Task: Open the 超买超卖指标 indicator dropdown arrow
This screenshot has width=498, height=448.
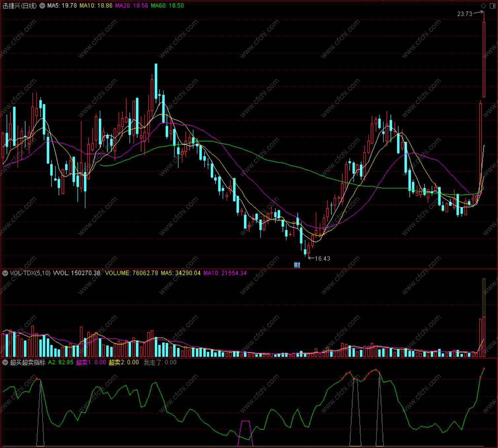Action: point(5,362)
